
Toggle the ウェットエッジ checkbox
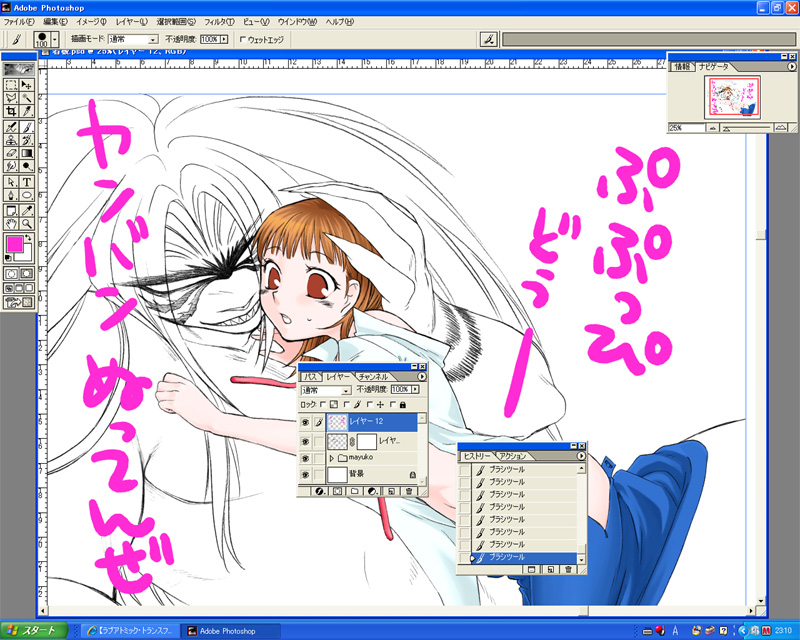tap(243, 39)
